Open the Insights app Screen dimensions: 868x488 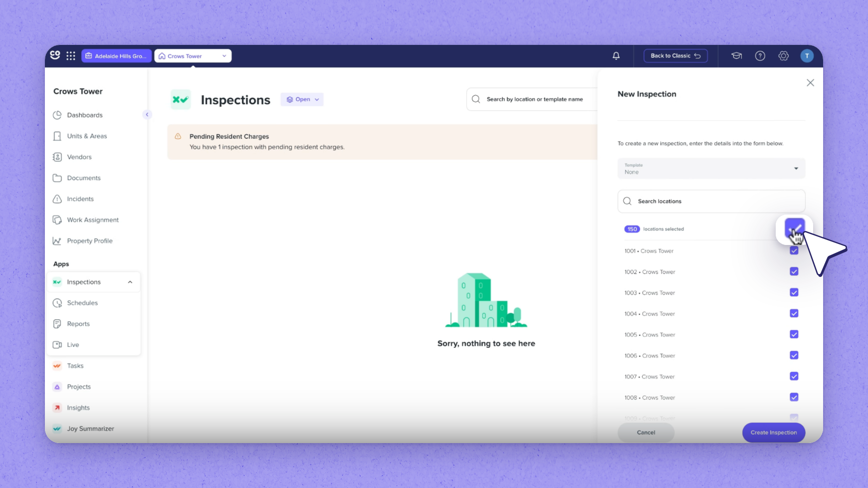(78, 408)
